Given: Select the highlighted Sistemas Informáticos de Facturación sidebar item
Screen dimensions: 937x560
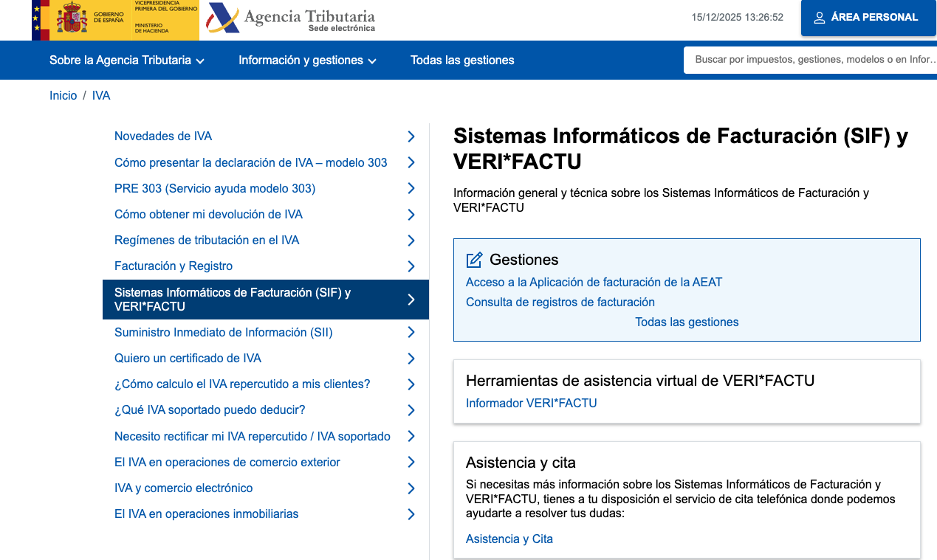Looking at the screenshot, I should click(266, 300).
